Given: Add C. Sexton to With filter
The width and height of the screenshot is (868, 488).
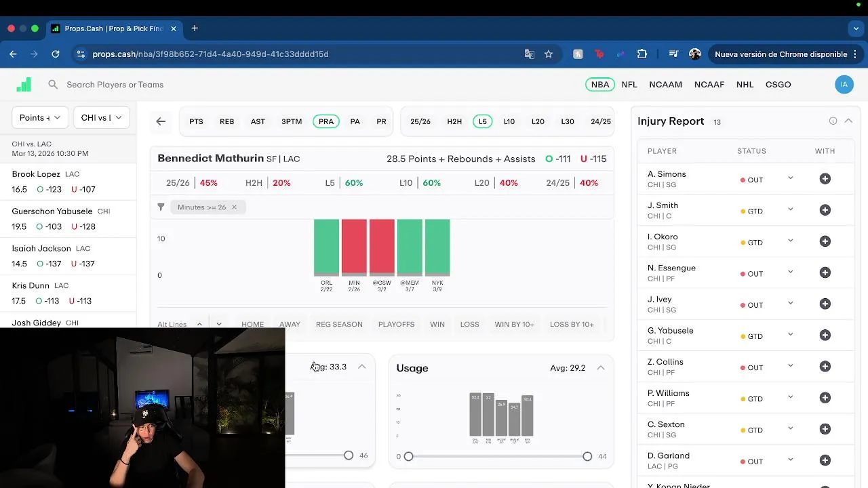Looking at the screenshot, I should (x=825, y=429).
